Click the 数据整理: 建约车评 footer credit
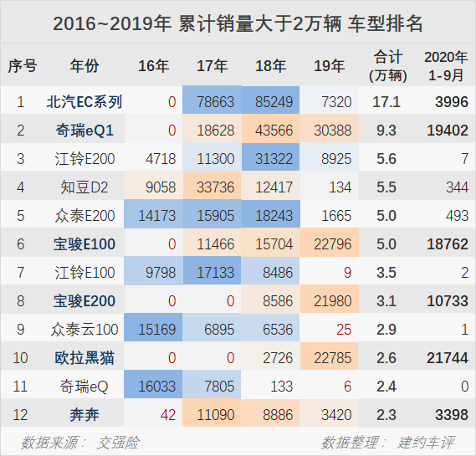 point(388,443)
